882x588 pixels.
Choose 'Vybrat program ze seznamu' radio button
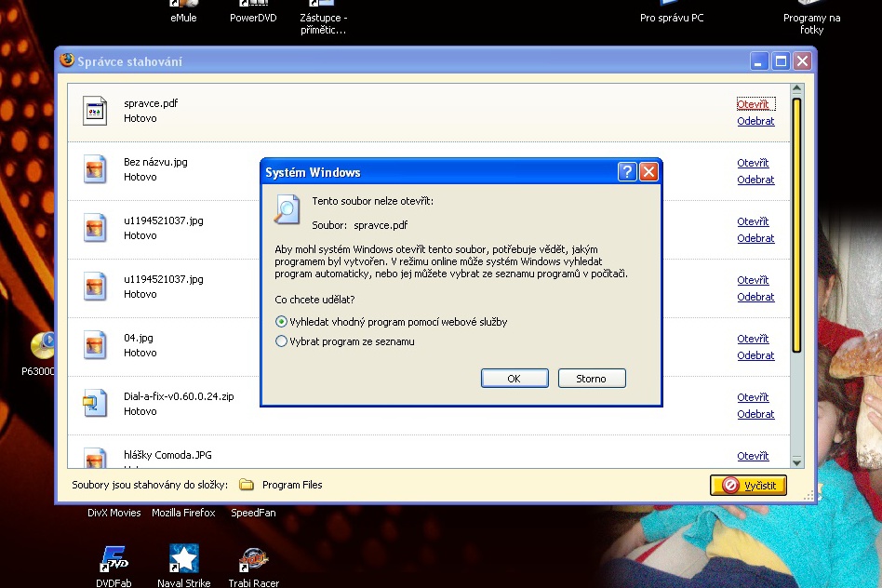tap(281, 341)
